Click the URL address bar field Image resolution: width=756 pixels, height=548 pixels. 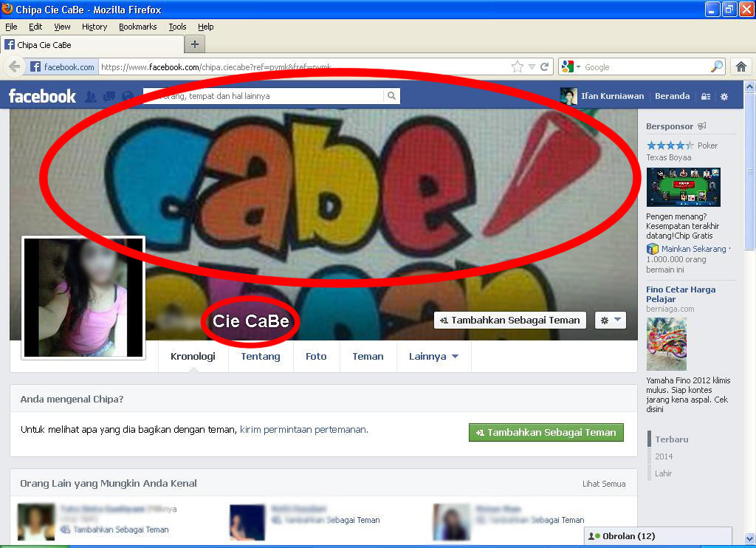click(x=305, y=67)
